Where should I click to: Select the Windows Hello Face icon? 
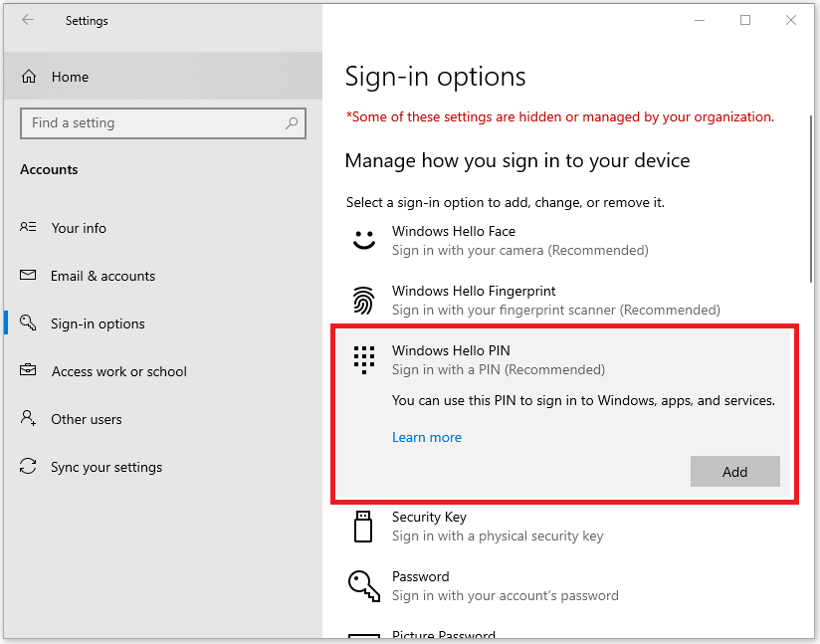(x=363, y=240)
